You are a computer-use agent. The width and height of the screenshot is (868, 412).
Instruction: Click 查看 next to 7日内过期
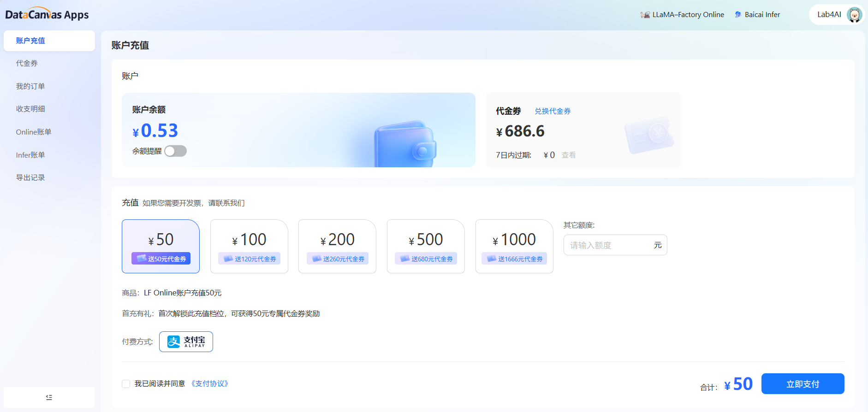pos(569,155)
